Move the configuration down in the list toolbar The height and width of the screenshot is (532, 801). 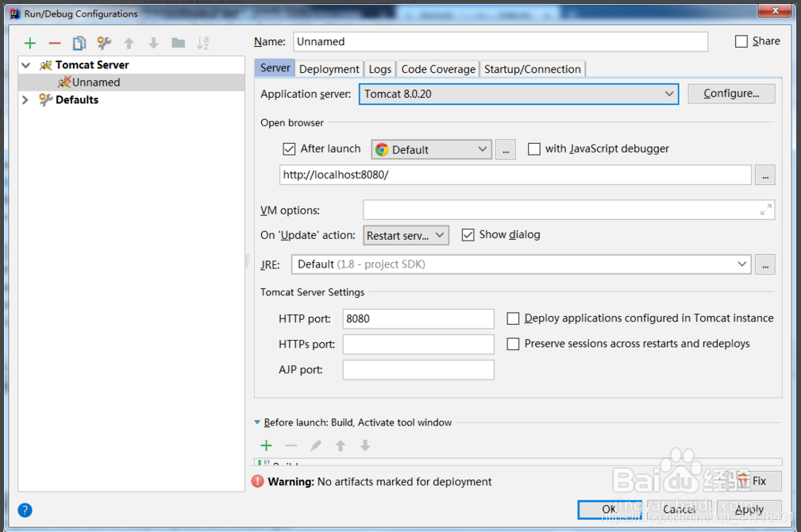pyautogui.click(x=153, y=44)
